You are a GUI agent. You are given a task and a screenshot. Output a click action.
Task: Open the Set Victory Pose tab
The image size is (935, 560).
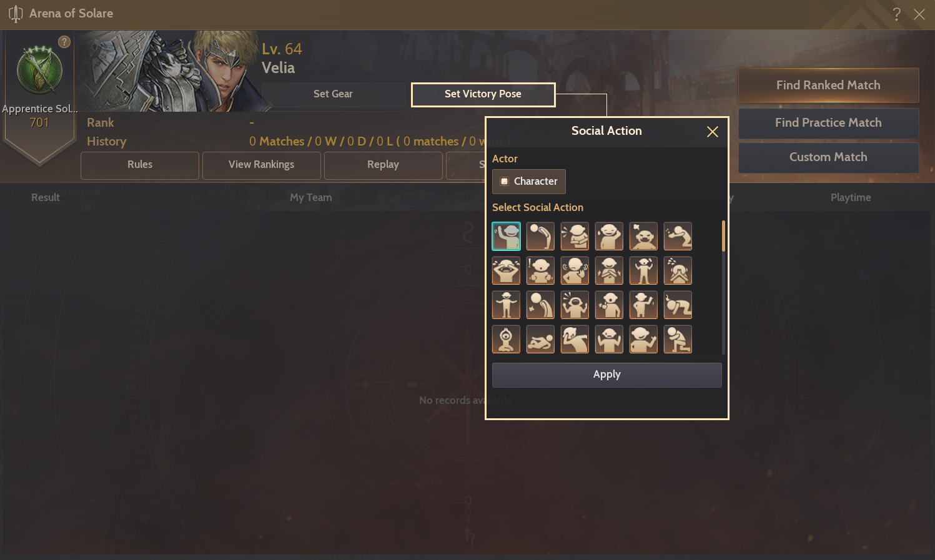pyautogui.click(x=483, y=94)
